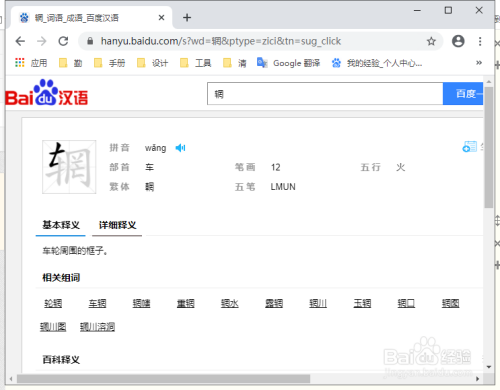500x390 pixels.
Task: Open the 勤 bookmark folder
Action: (71, 63)
